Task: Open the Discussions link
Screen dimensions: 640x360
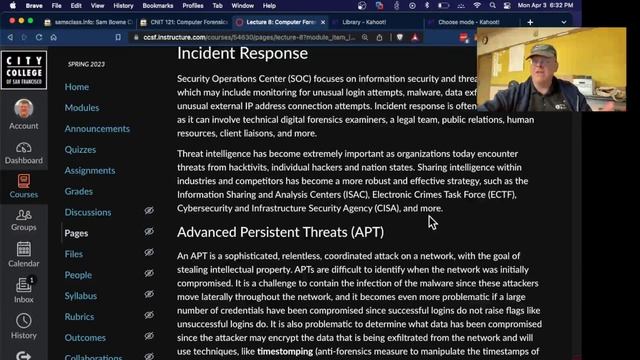Action: tap(88, 212)
